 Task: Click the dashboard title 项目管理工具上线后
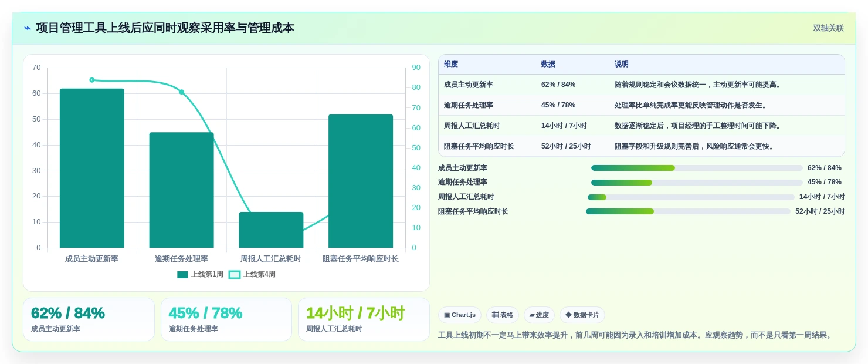(x=165, y=28)
